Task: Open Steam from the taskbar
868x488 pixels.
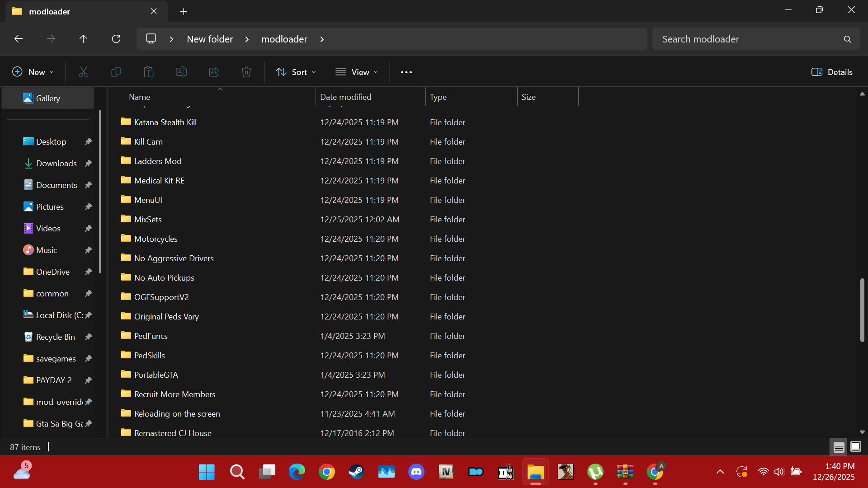Action: [356, 472]
